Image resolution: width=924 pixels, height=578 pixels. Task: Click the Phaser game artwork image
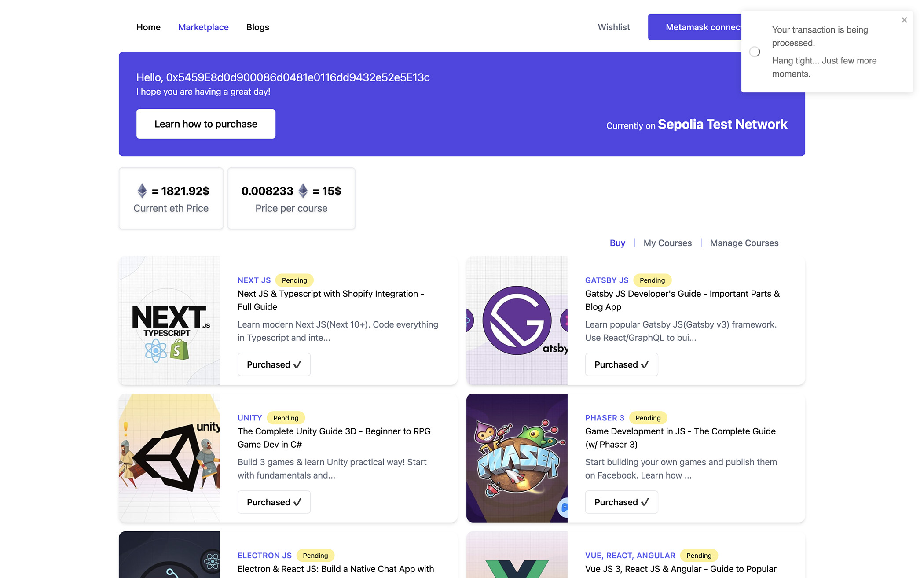coord(517,458)
